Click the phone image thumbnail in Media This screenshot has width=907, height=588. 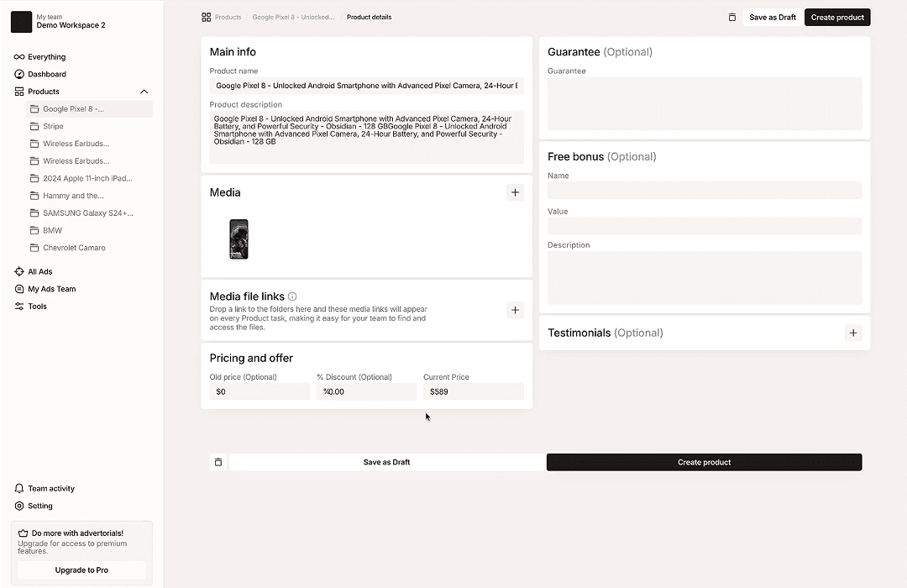coord(239,239)
